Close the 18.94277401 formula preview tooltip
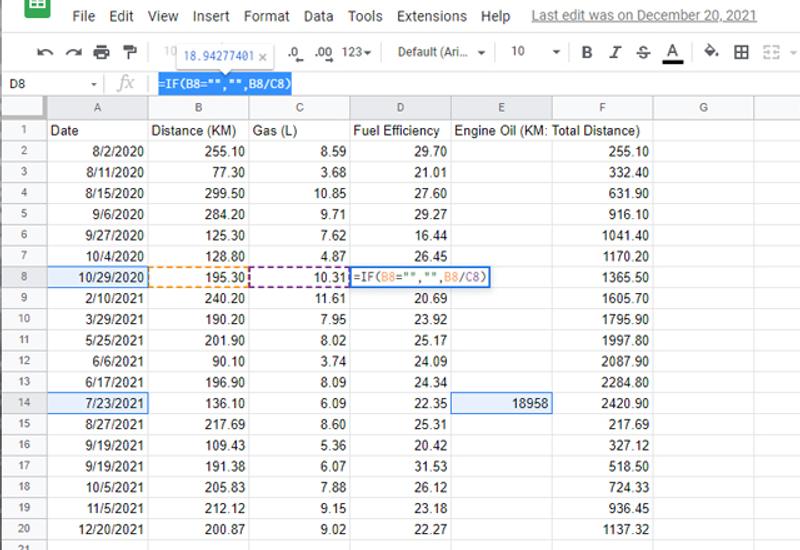 point(262,57)
